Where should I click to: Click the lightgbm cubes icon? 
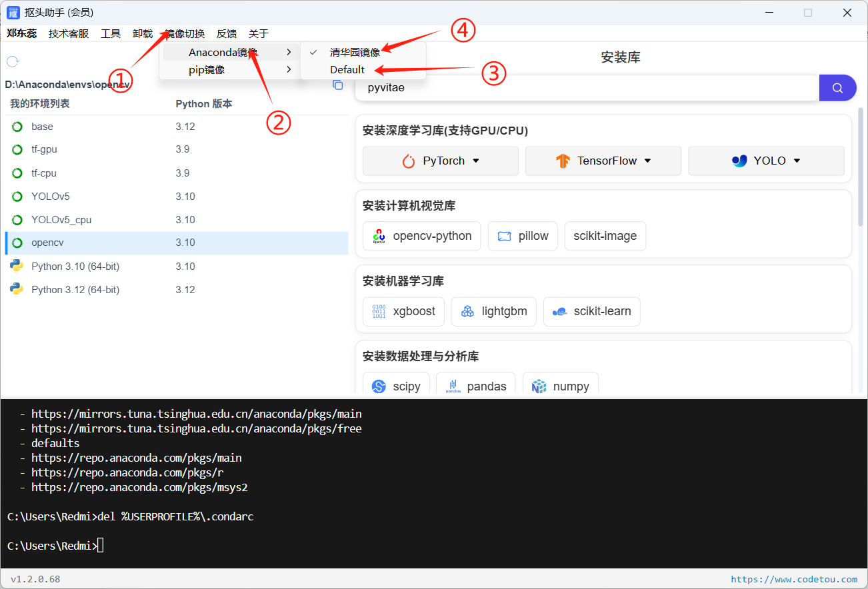468,311
